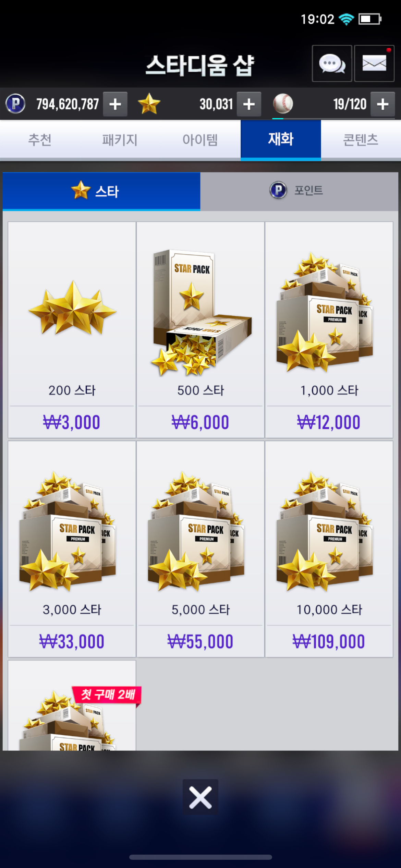401x868 pixels.
Task: Open the 첫 구매 2배 star pack
Action: (x=72, y=706)
